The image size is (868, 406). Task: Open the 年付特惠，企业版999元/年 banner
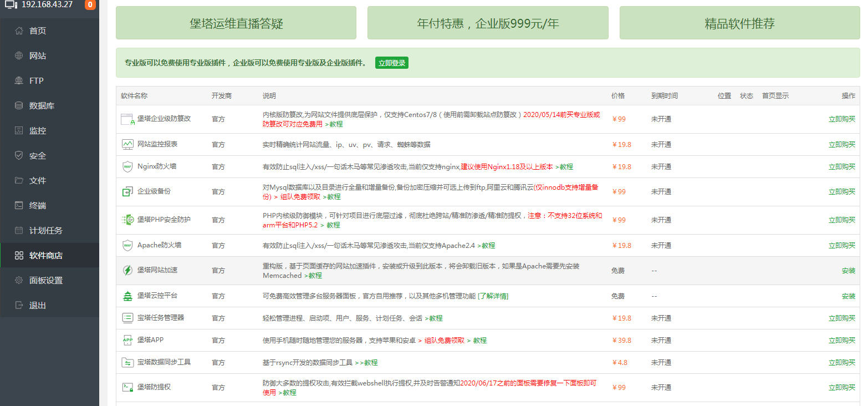pyautogui.click(x=488, y=23)
